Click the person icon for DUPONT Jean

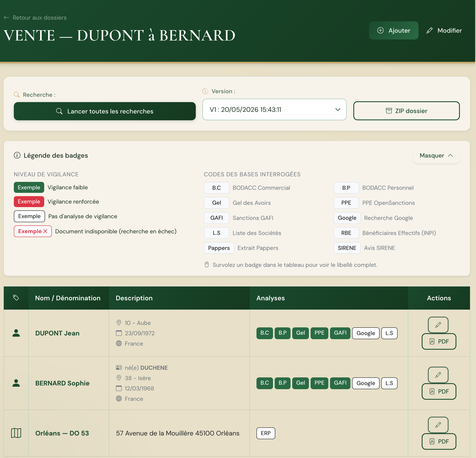[16, 333]
